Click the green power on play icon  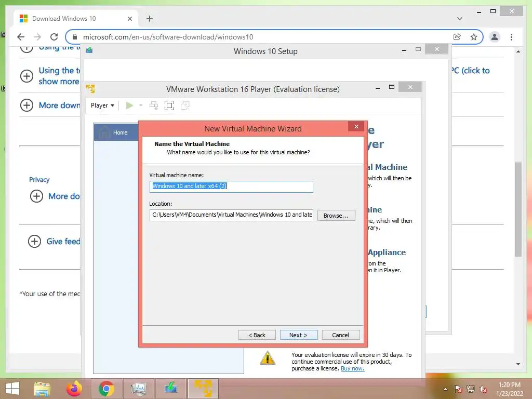pyautogui.click(x=129, y=105)
